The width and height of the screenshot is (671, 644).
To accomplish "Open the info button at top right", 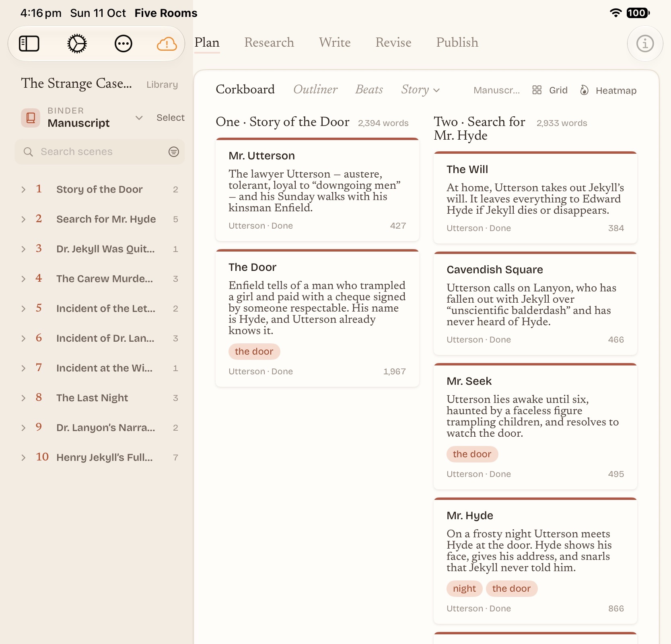I will pyautogui.click(x=645, y=43).
